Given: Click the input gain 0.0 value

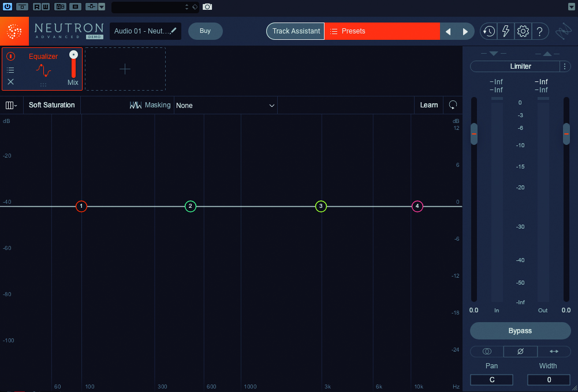Looking at the screenshot, I should (473, 310).
